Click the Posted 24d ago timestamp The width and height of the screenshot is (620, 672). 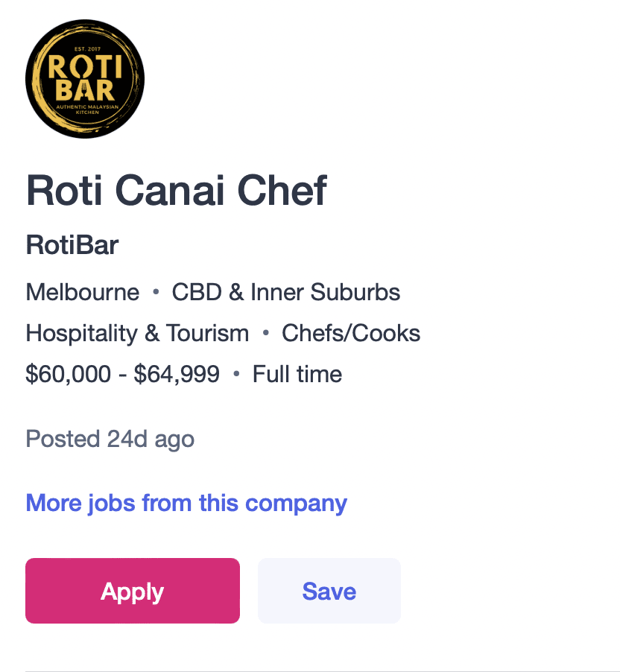[110, 439]
